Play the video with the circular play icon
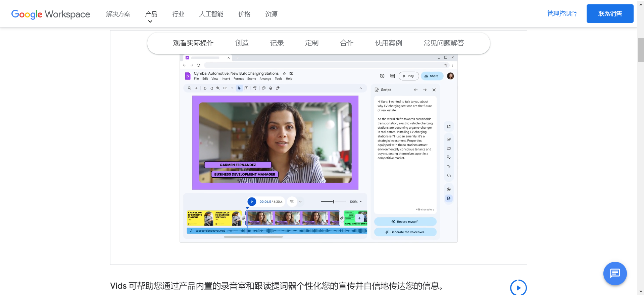644x295 pixels. 518,288
